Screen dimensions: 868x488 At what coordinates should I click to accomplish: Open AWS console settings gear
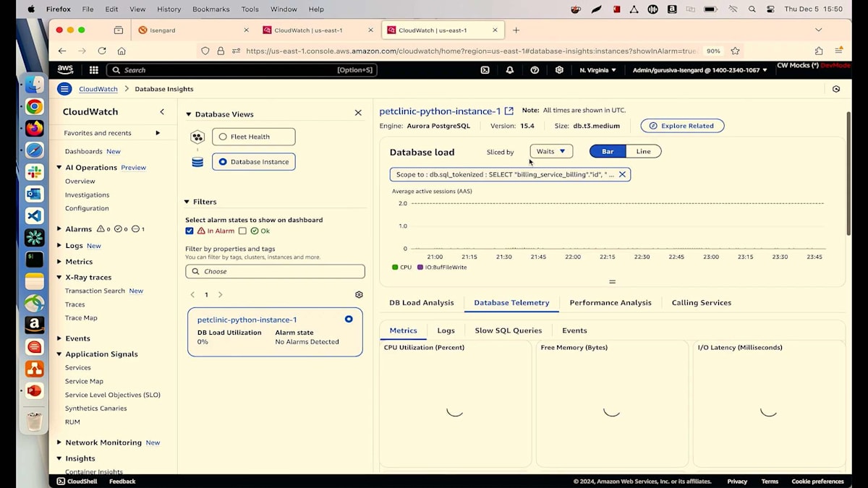[x=559, y=70]
